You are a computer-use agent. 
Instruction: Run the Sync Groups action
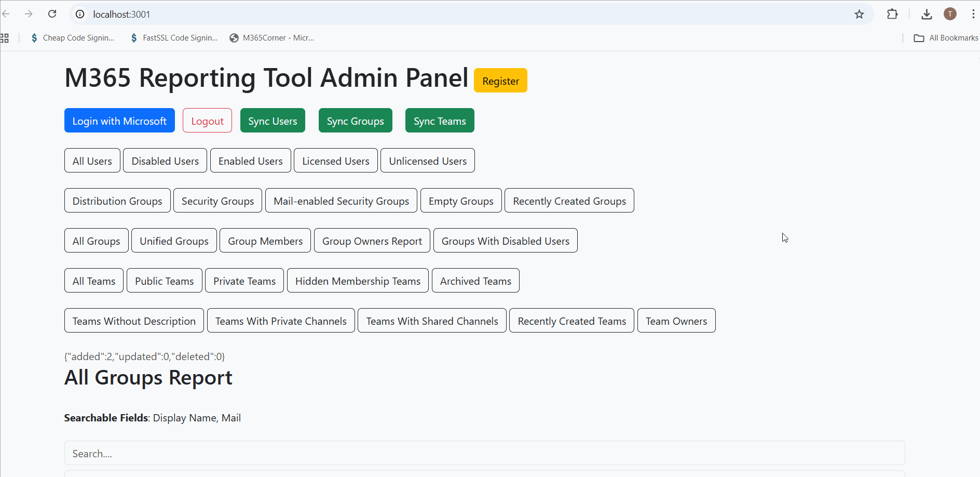[x=355, y=121]
